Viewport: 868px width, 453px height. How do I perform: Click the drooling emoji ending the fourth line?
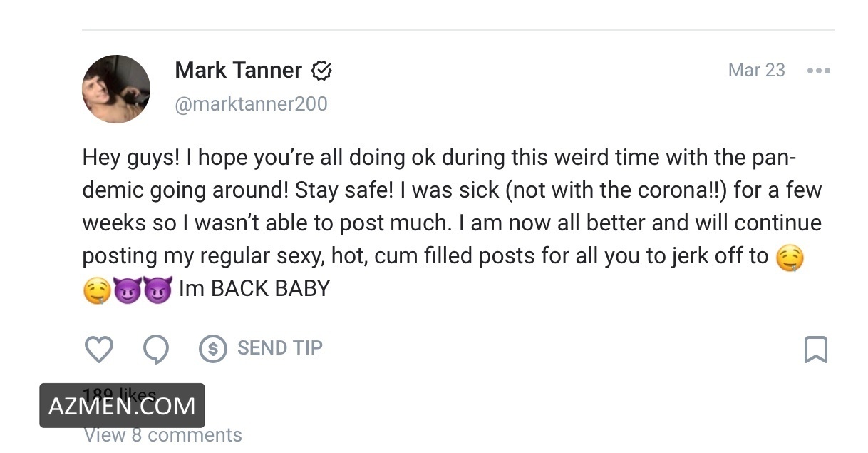click(790, 258)
